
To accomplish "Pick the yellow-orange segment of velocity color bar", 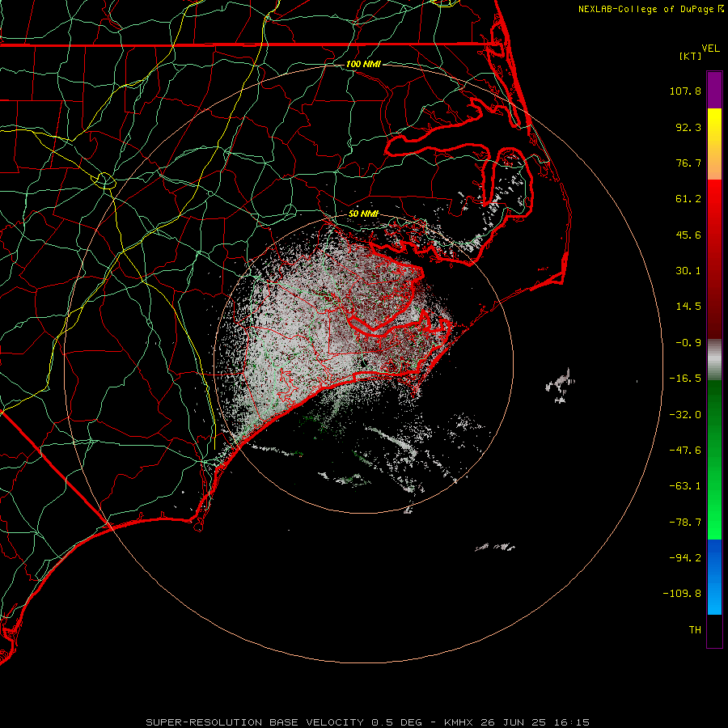I will (714, 144).
